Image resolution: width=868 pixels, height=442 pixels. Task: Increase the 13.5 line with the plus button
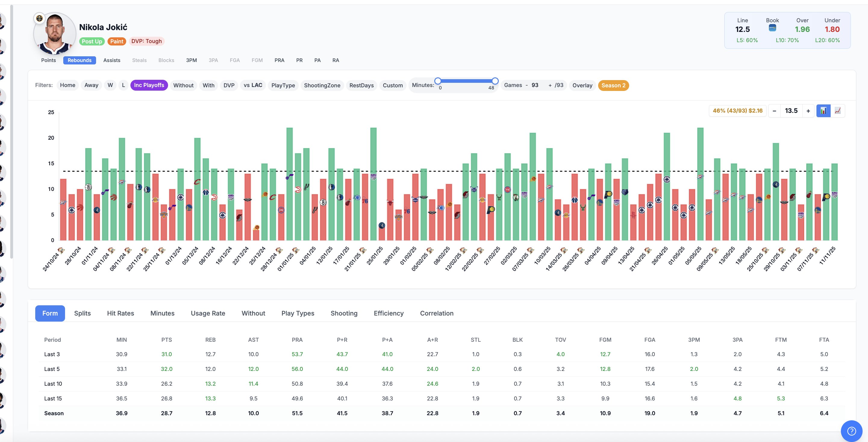click(808, 111)
